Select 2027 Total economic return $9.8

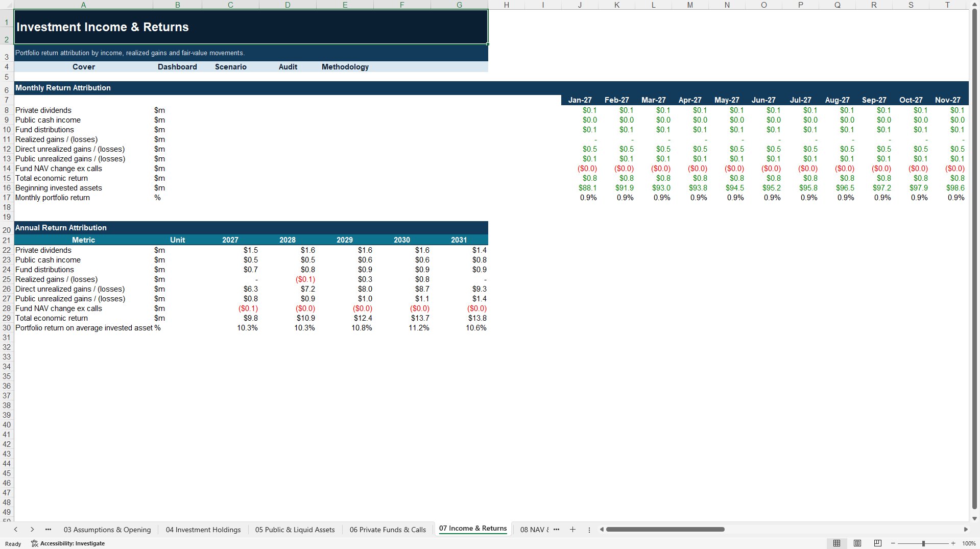pyautogui.click(x=230, y=318)
